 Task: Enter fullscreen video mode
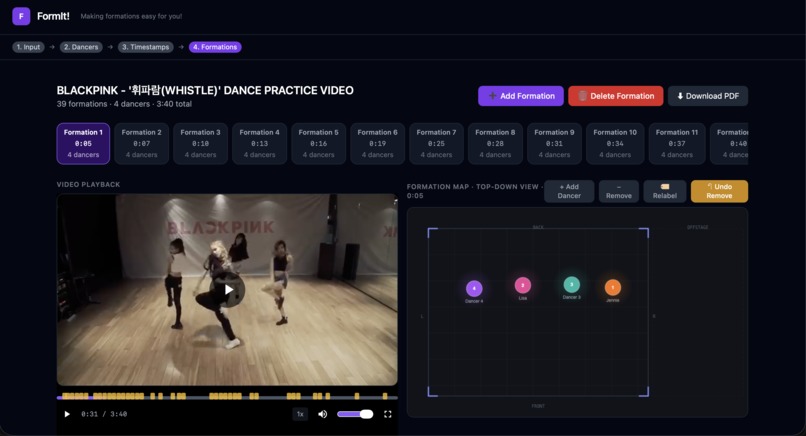[x=388, y=414]
